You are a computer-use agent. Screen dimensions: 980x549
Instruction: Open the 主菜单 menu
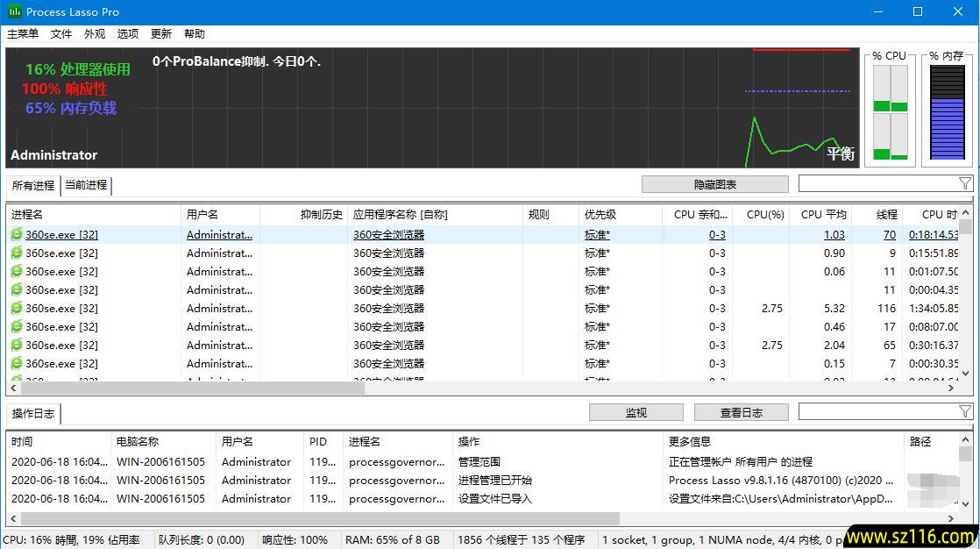click(x=23, y=34)
